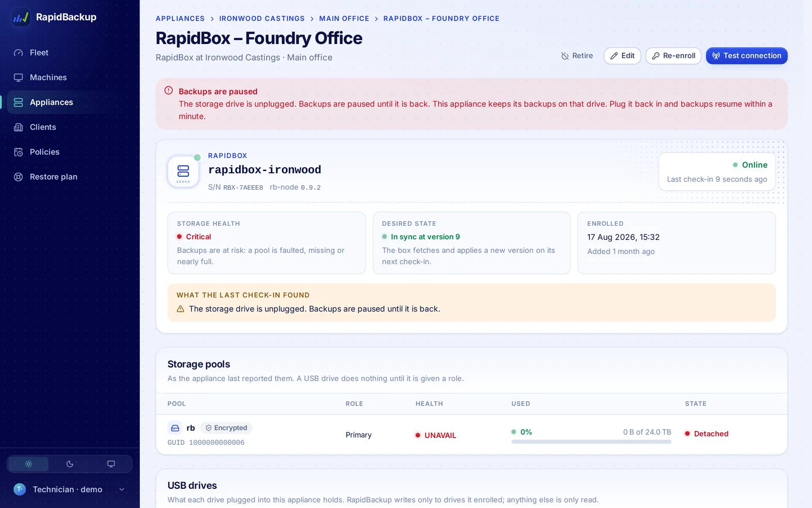Screen dimensions: 812x508
Task: Click the RapidBackup logo icon
Action: tap(21, 17)
